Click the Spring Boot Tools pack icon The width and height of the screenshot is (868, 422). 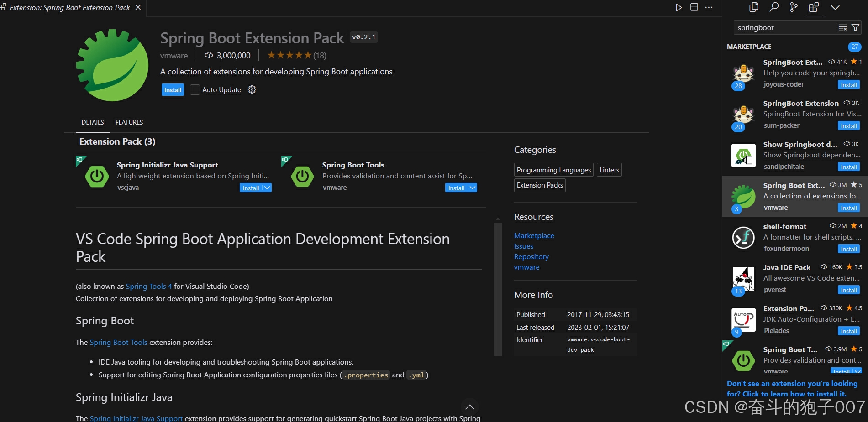pos(302,176)
